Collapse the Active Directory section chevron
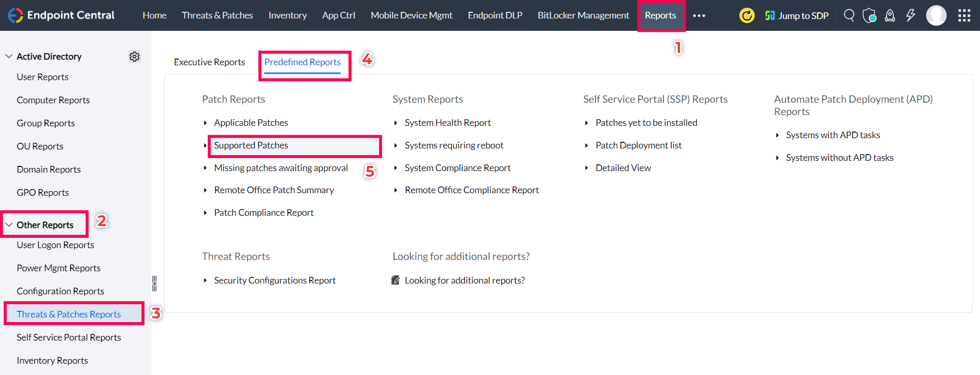 pos(9,57)
